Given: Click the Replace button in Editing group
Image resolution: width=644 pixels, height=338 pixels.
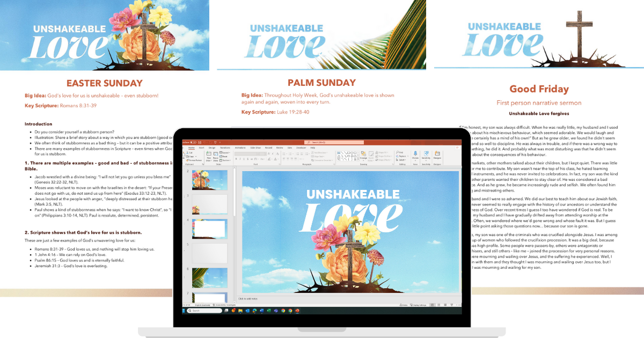Looking at the screenshot, I should (402, 156).
